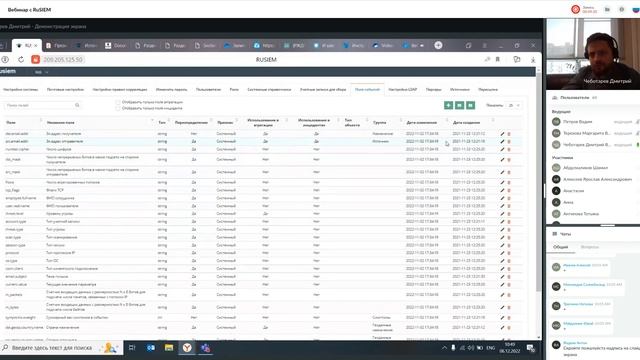Click the browser address bar showing the IP address
The width and height of the screenshot is (640, 360).
click(x=63, y=60)
